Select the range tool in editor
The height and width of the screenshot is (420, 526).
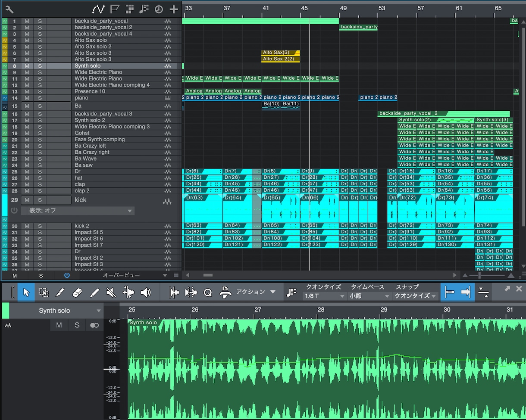[44, 292]
